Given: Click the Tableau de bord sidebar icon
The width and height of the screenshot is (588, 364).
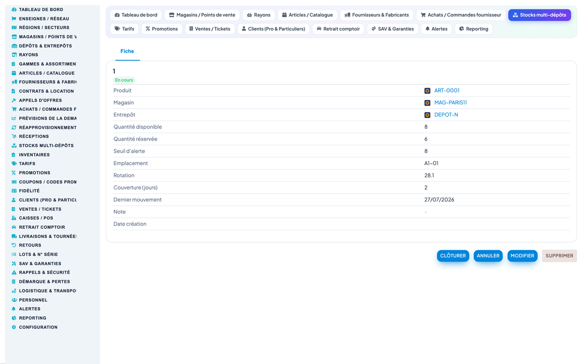Looking at the screenshot, I should 14,9.
